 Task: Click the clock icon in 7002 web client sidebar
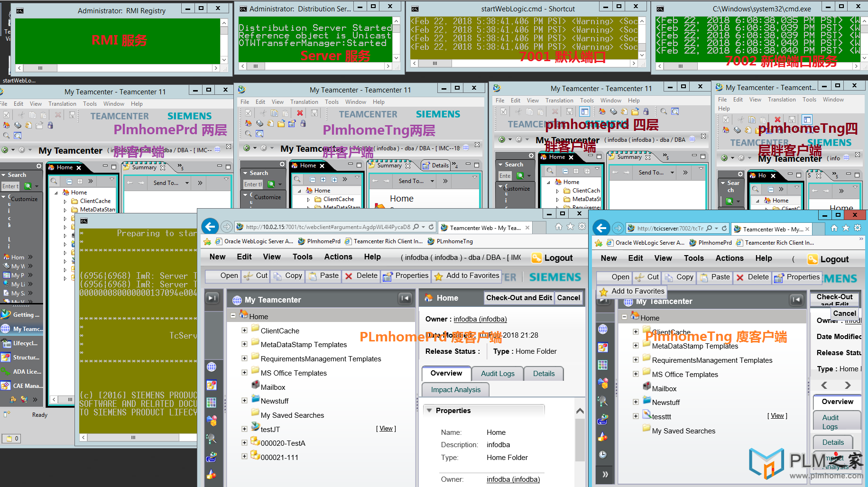(x=603, y=454)
